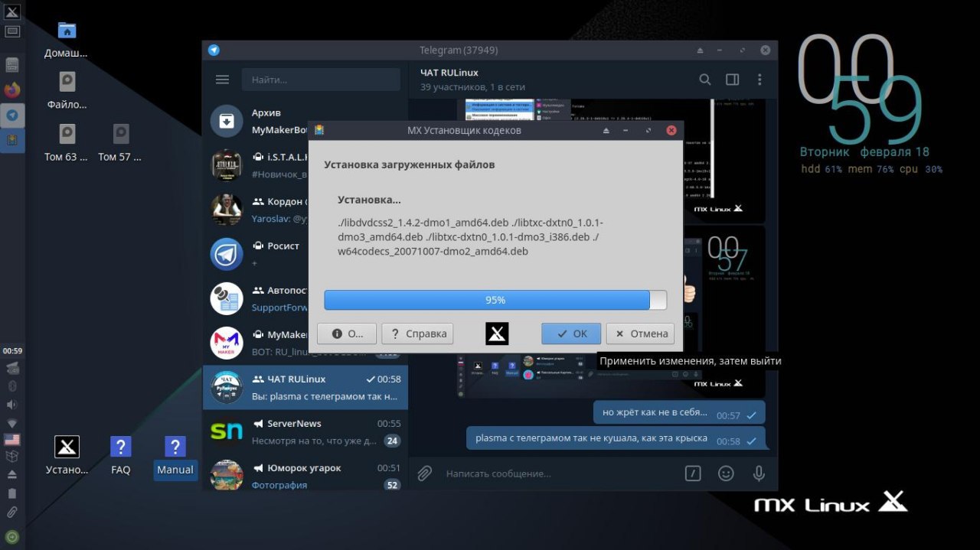Switch to codecs installer panel task

(x=12, y=140)
